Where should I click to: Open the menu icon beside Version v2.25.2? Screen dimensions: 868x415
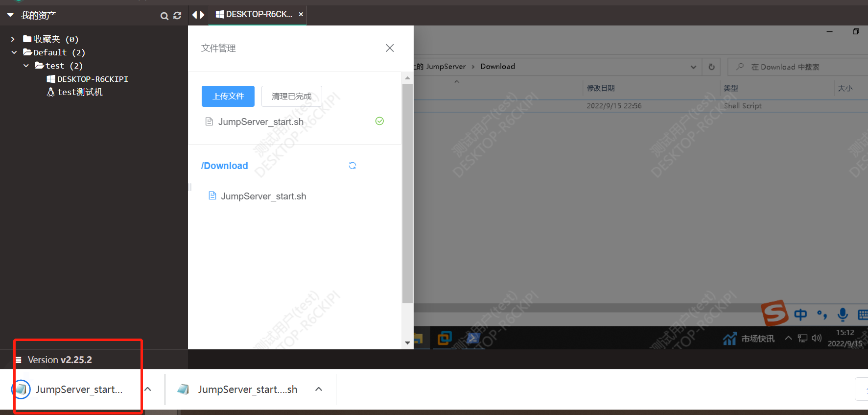click(19, 360)
